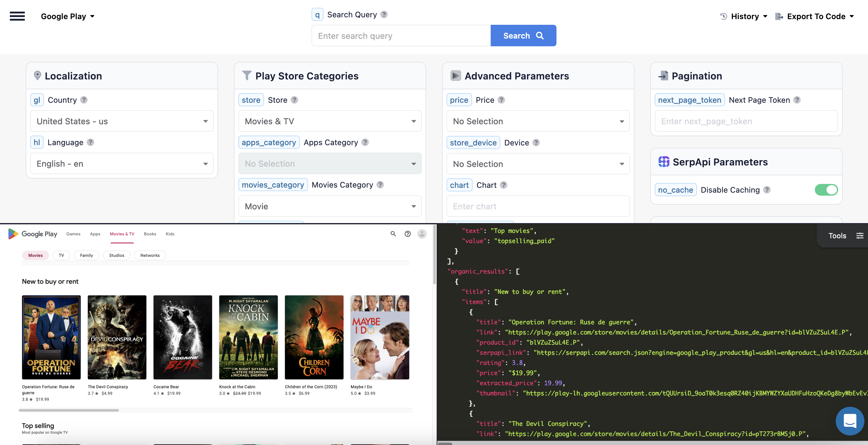Click the History clock icon
This screenshot has height=445, width=868.
(x=723, y=16)
